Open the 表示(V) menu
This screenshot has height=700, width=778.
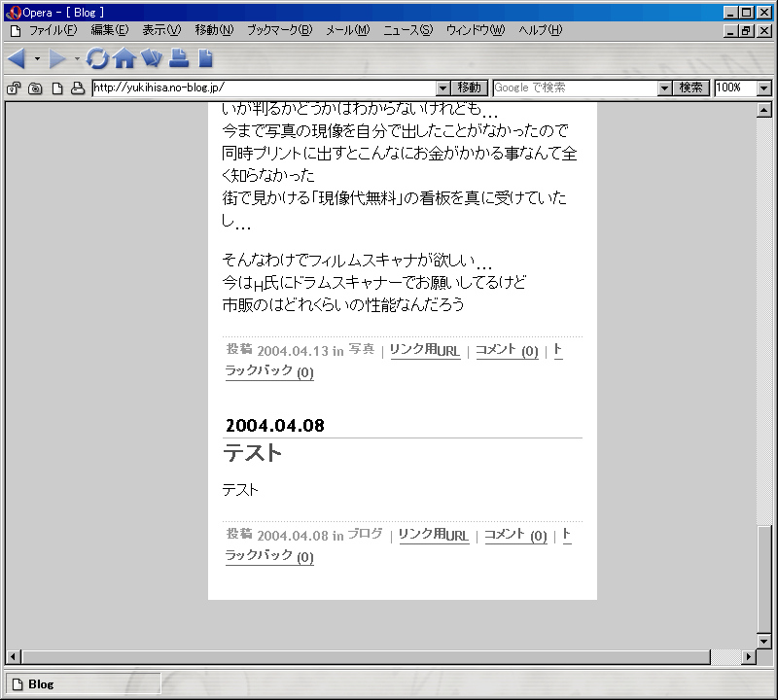pos(161,30)
